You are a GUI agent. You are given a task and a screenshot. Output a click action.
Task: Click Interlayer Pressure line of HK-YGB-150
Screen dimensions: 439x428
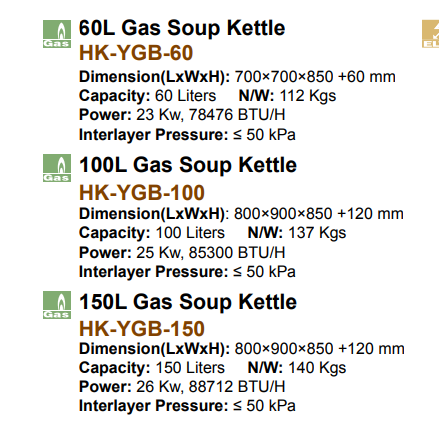pos(187,406)
